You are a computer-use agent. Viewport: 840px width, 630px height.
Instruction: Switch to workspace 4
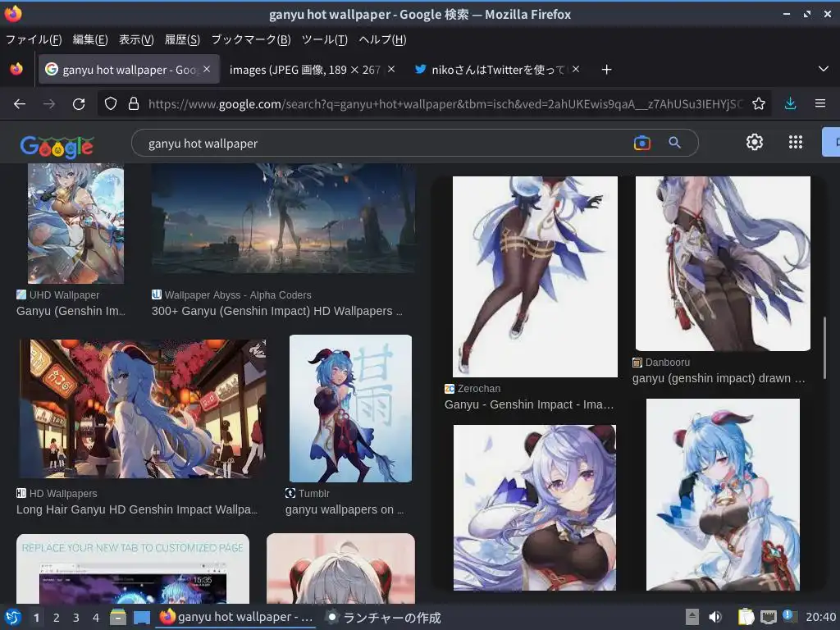click(x=95, y=618)
